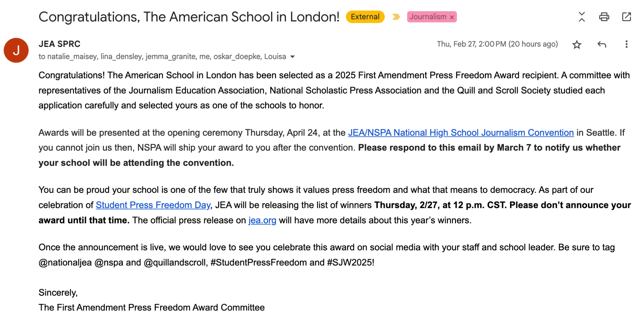
Task: Click the Thu, Feb 27 timestamp
Action: 497,44
